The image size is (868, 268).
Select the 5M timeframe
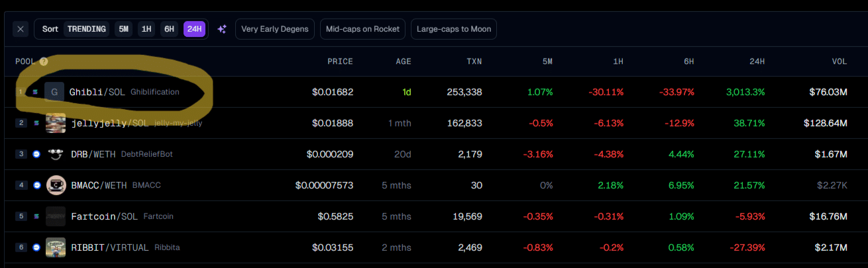[x=123, y=29]
